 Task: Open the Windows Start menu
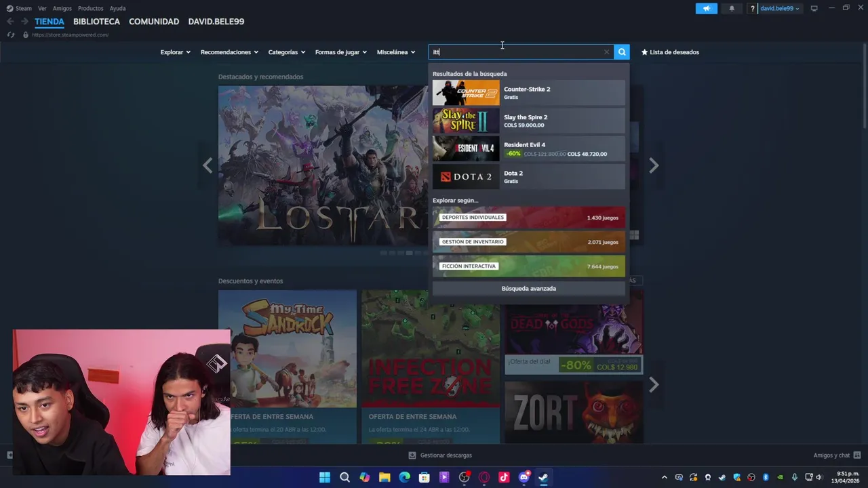coord(325,477)
